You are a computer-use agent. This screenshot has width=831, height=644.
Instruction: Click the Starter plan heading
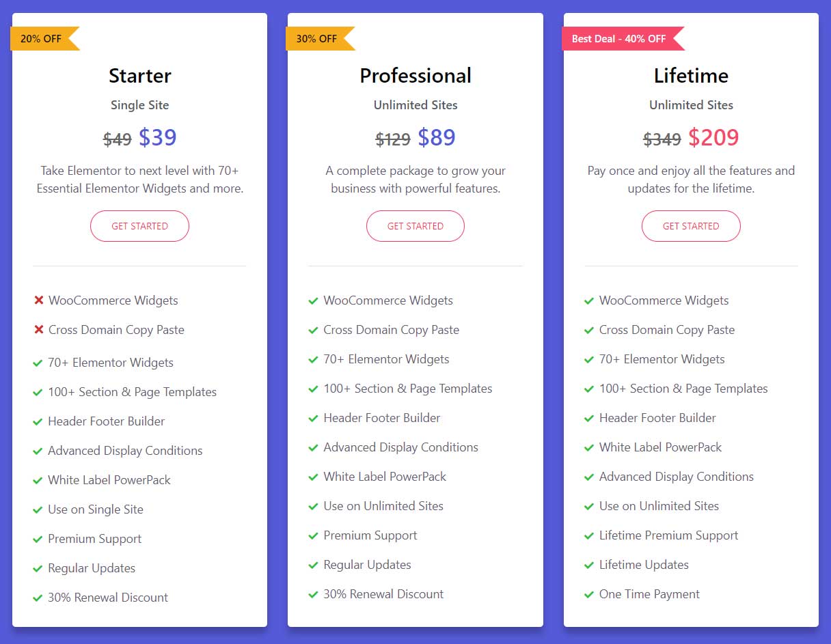click(x=139, y=76)
